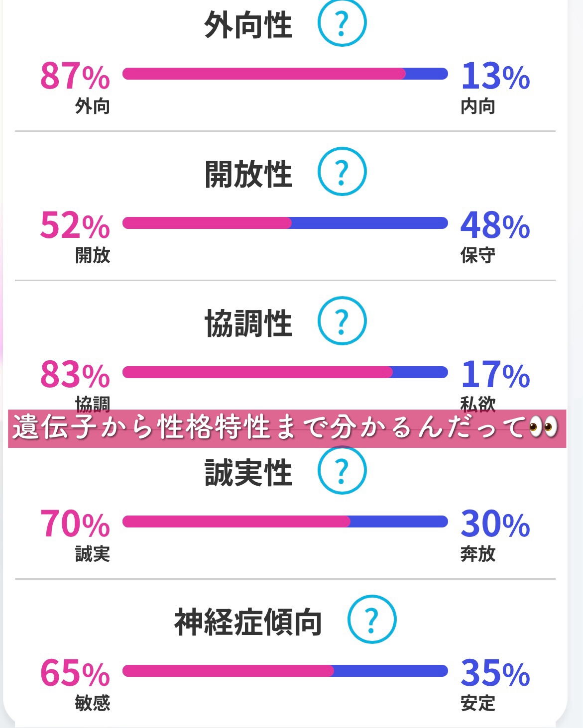Open the 神経症傾向 help icon
This screenshot has height=728, width=583.
coord(372,620)
